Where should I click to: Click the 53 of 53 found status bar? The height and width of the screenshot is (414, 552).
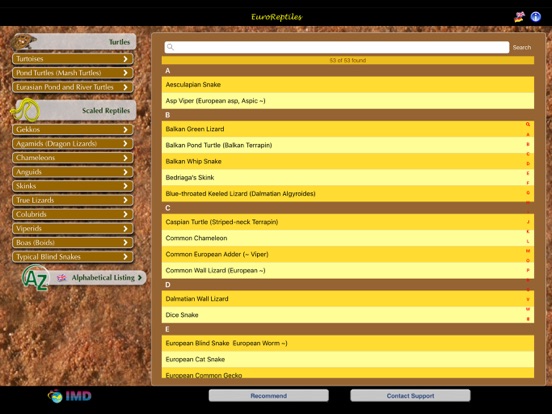click(348, 60)
